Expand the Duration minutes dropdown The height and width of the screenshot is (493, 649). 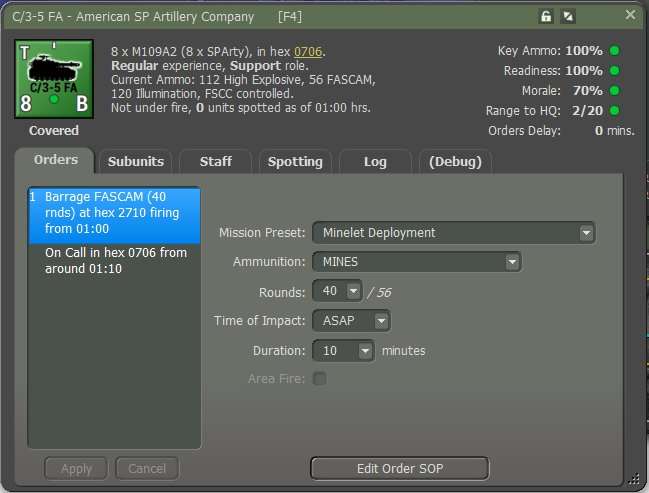(x=344, y=351)
